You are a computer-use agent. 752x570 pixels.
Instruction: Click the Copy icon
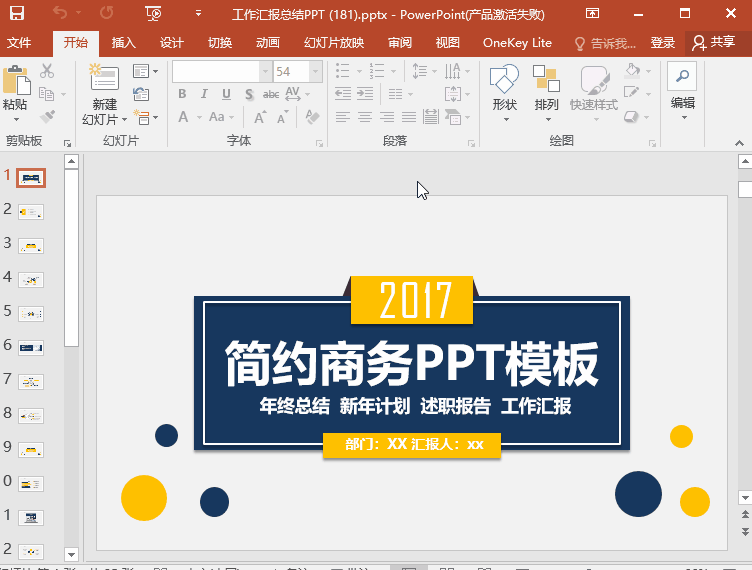47,93
